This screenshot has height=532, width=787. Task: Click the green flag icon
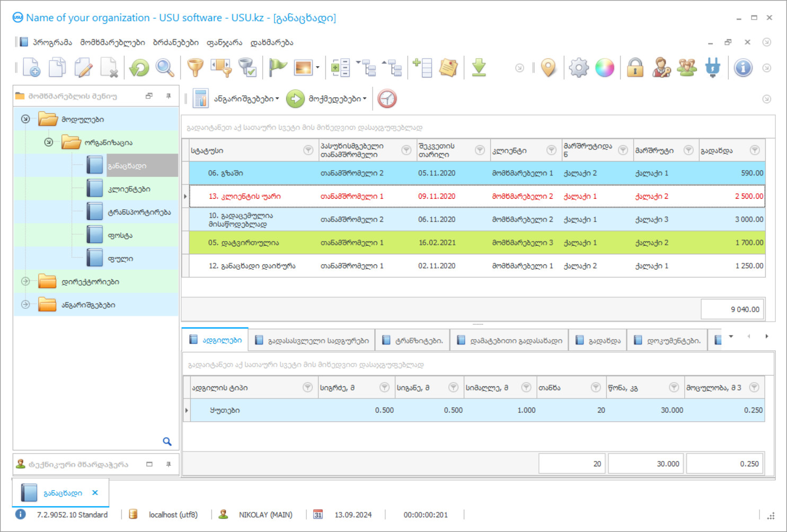coord(278,68)
